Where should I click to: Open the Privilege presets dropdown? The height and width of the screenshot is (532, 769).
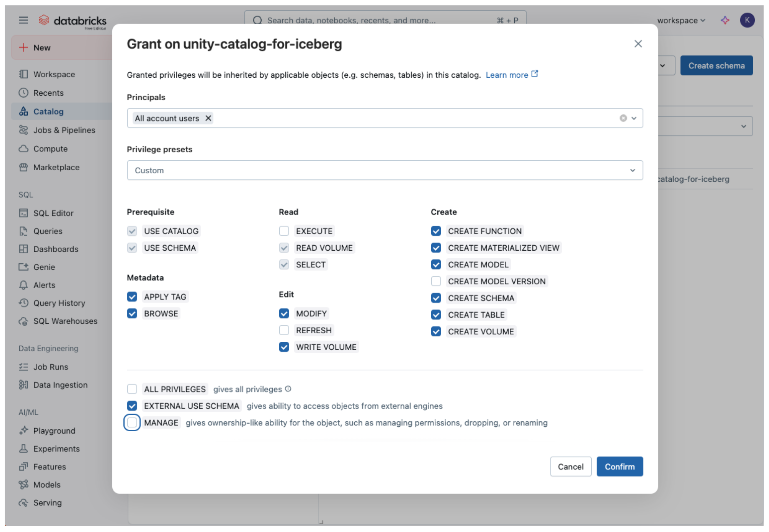(385, 170)
